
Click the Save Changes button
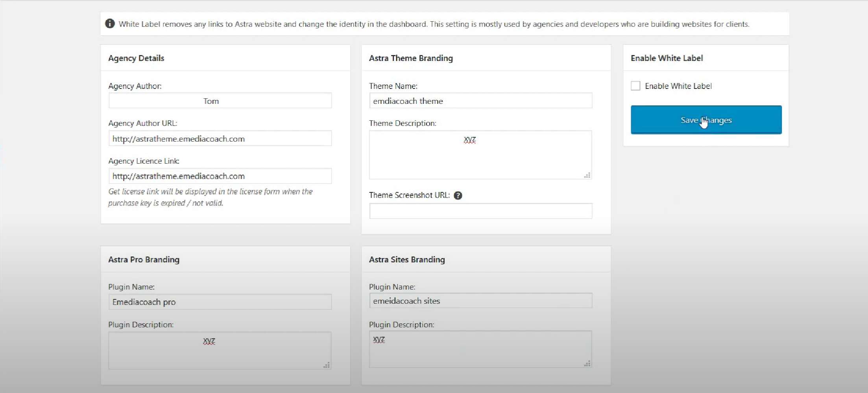[706, 120]
